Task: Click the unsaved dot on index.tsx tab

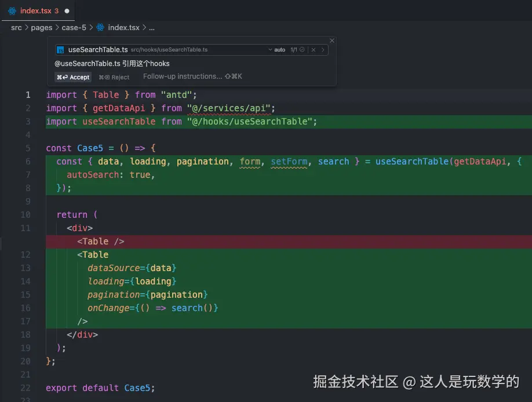Action: point(67,11)
